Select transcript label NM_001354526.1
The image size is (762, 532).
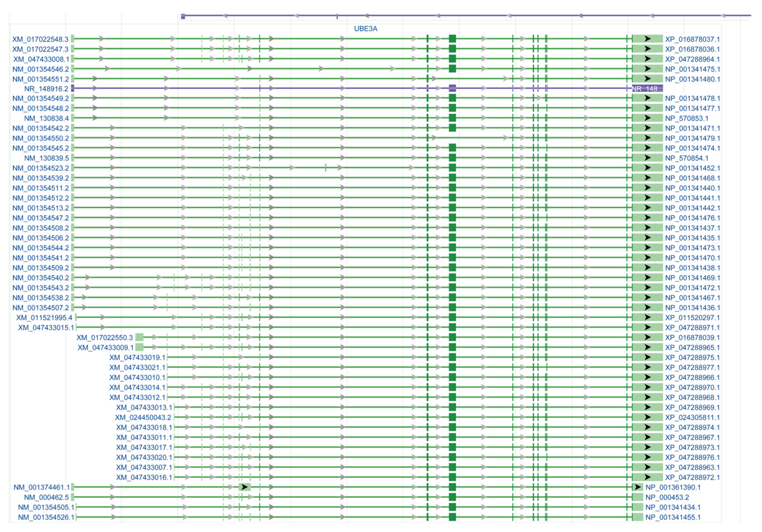coord(46,517)
